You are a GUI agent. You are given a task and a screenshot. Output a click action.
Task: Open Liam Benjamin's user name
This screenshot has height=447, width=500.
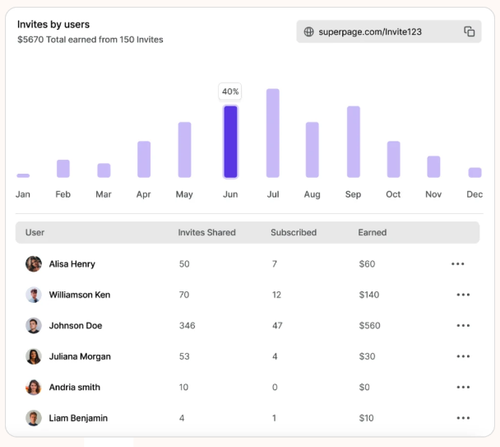tap(78, 418)
